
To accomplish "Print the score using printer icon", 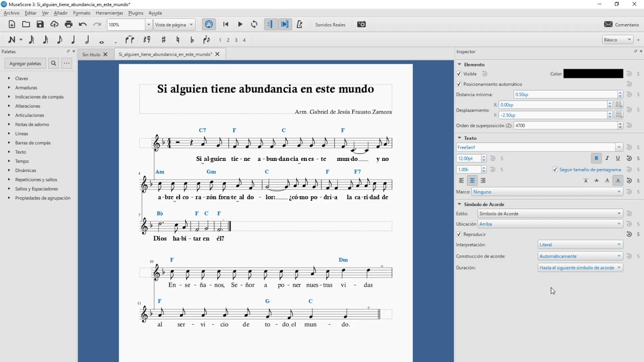I will point(68,24).
